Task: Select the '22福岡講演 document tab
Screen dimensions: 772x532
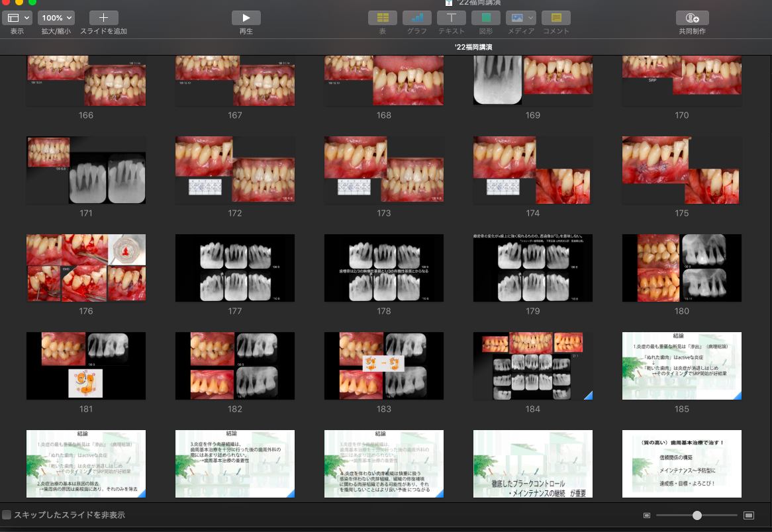Action: point(473,47)
